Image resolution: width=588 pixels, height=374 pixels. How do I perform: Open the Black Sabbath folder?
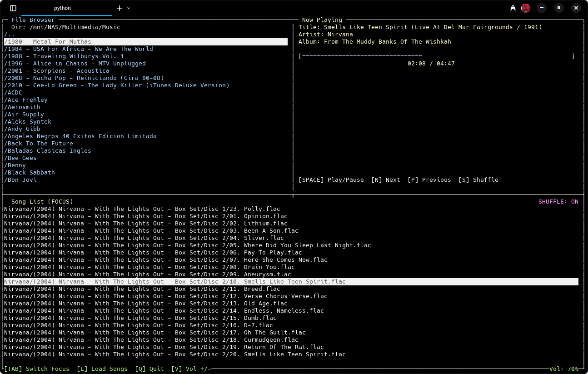pyautogui.click(x=30, y=173)
